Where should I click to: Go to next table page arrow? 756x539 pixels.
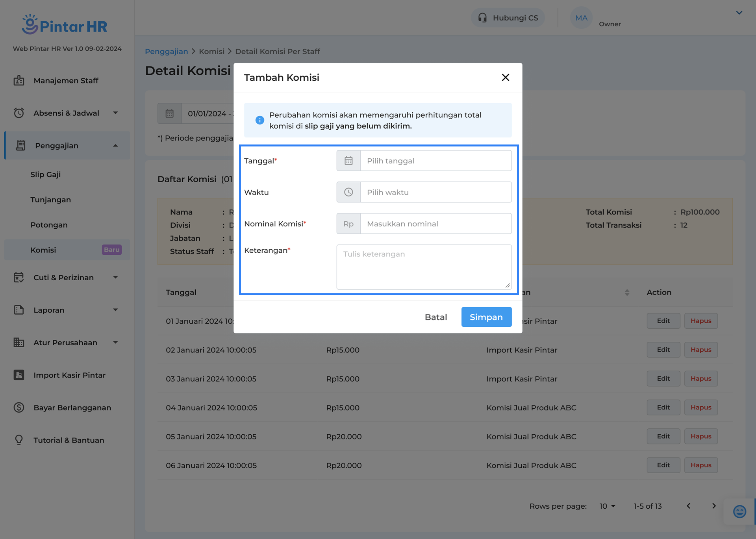pyautogui.click(x=714, y=506)
